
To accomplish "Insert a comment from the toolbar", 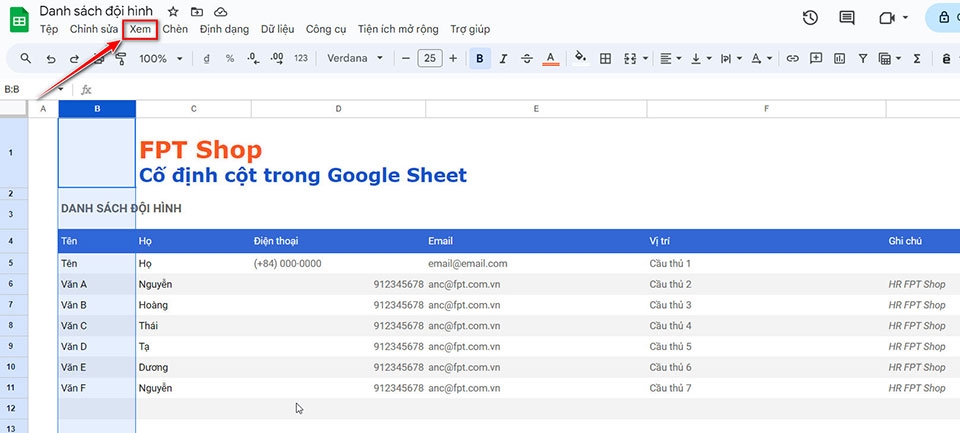I will pyautogui.click(x=816, y=58).
